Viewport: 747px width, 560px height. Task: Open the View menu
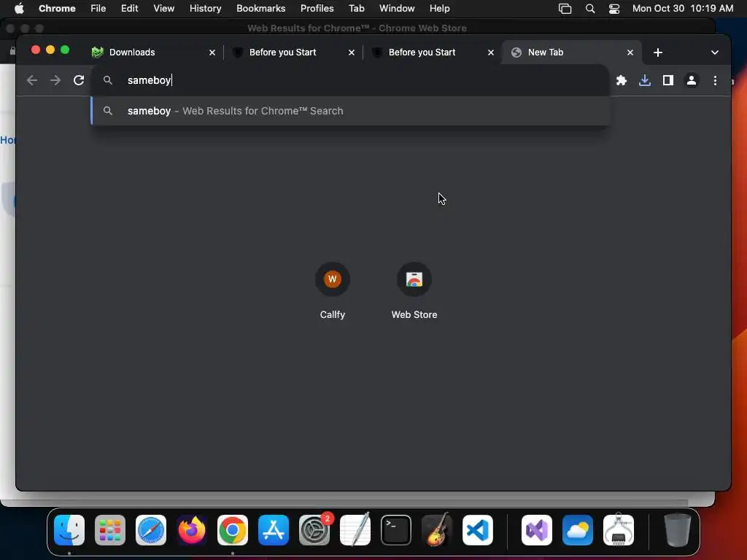[163, 9]
